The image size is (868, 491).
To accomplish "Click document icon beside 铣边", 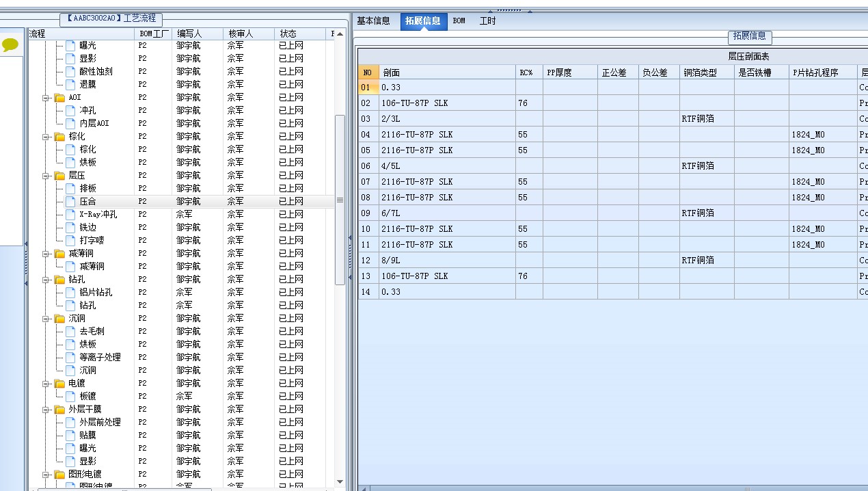I will click(70, 228).
